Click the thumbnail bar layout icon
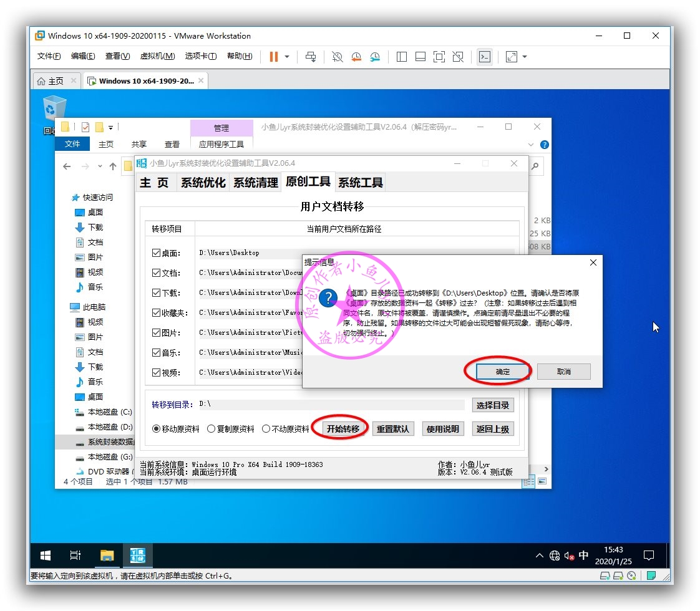The image size is (700, 611). click(x=420, y=57)
